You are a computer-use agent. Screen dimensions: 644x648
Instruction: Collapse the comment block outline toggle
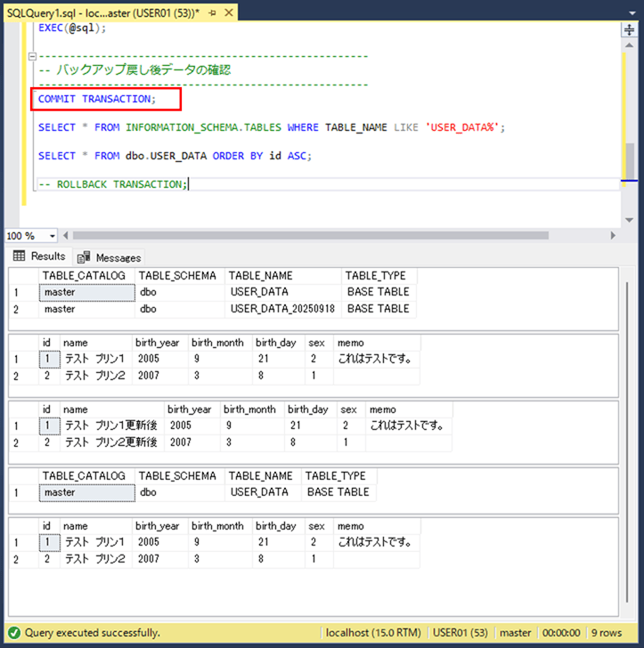click(x=32, y=56)
